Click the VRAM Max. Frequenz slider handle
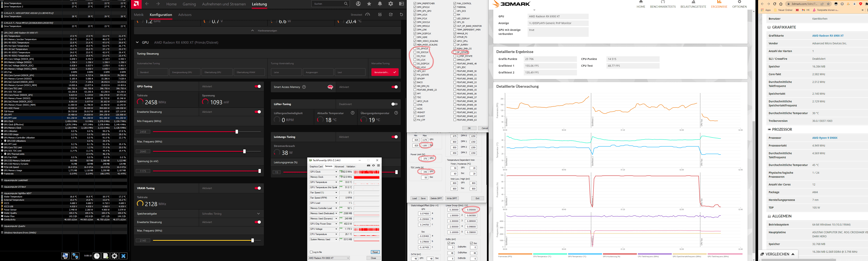The width and height of the screenshot is (868, 261). click(x=252, y=240)
